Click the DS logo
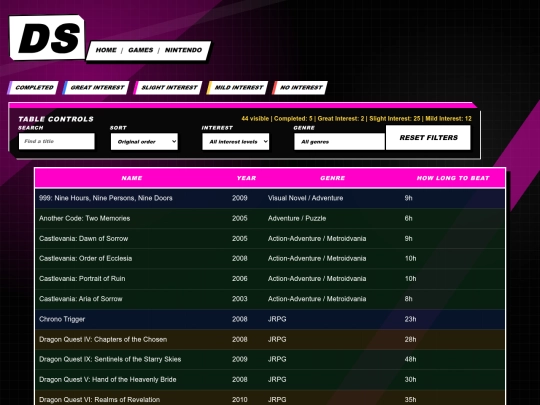 47,37
